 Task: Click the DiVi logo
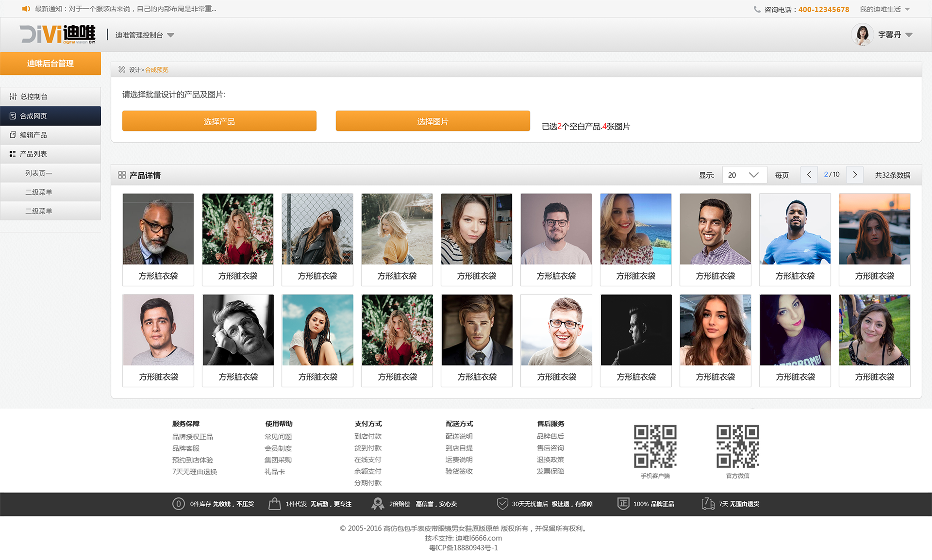[x=57, y=34]
